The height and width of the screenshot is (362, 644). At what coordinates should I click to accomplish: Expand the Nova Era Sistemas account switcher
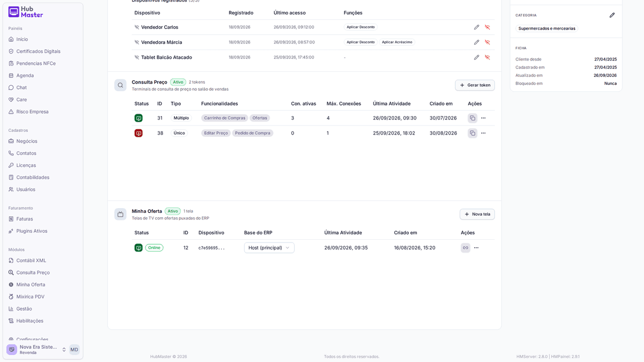(64, 350)
